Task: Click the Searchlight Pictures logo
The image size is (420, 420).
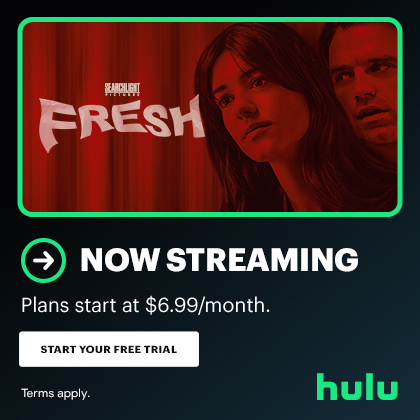Action: coord(122,89)
